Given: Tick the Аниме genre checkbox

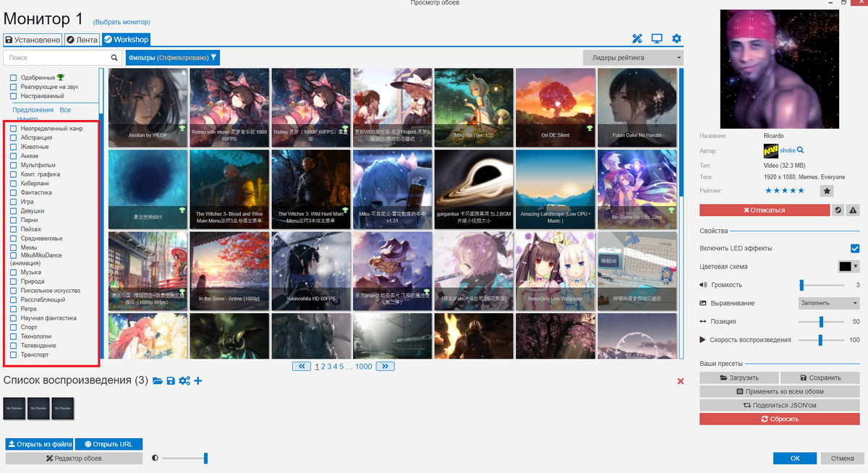Looking at the screenshot, I should point(14,155).
